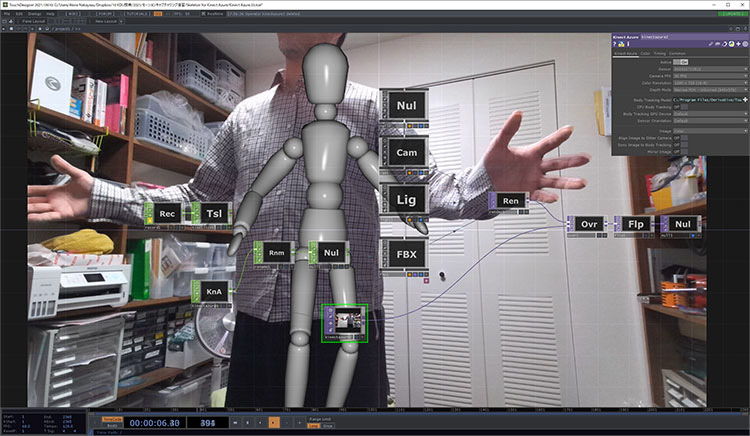
Task: Click plus icon in parameter panel header
Action: coord(739,44)
